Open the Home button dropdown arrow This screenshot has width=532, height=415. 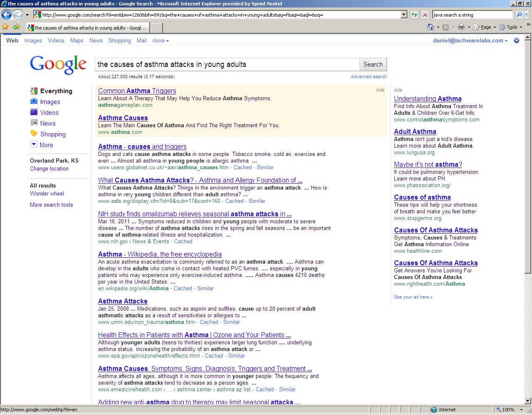pyautogui.click(x=438, y=27)
